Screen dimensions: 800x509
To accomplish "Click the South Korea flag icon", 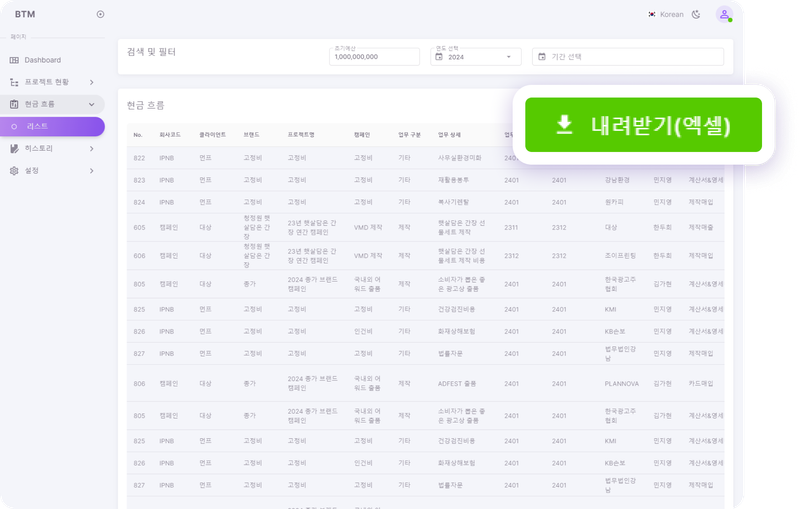I will 652,15.
